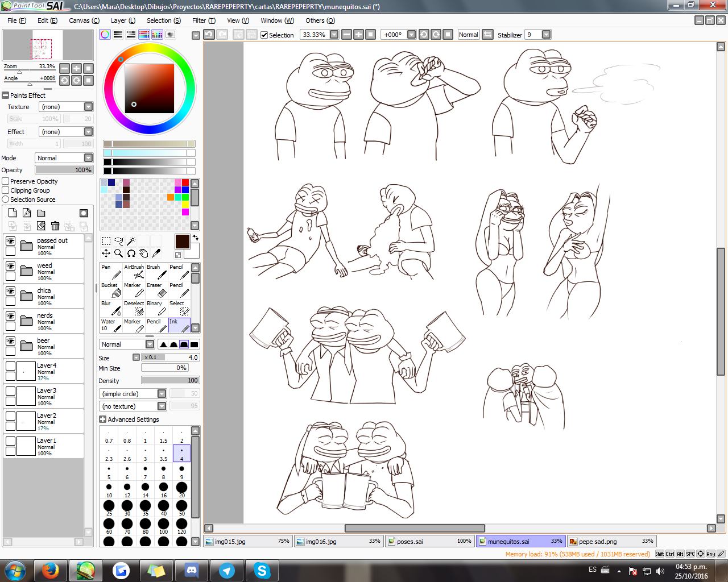Choose the lasso selection tool
Viewport: 728px width, 582px height.
click(x=118, y=241)
